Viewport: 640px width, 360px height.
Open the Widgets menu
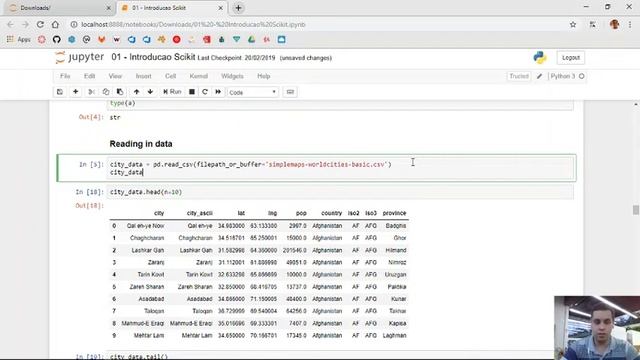tap(232, 76)
